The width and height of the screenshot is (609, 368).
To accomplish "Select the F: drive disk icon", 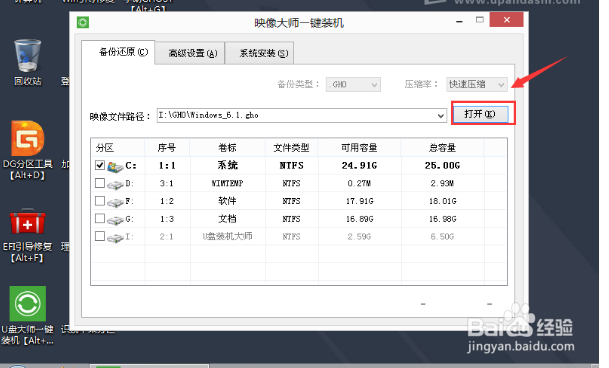I will point(115,202).
